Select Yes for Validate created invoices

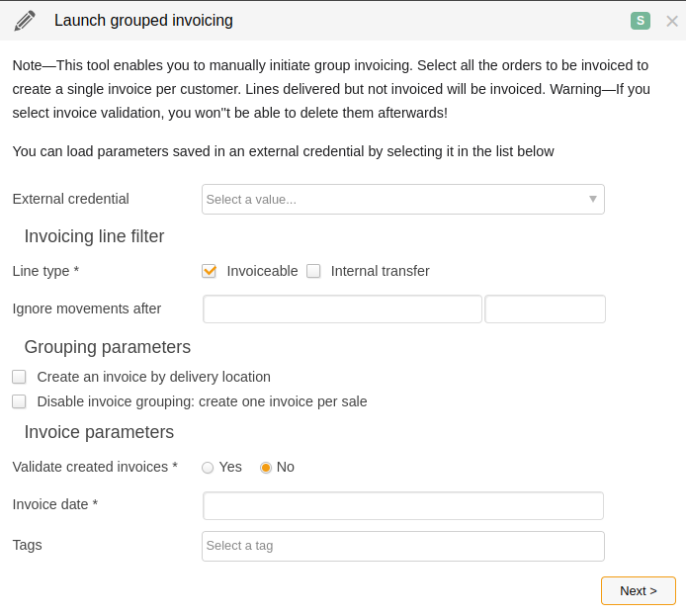click(208, 468)
